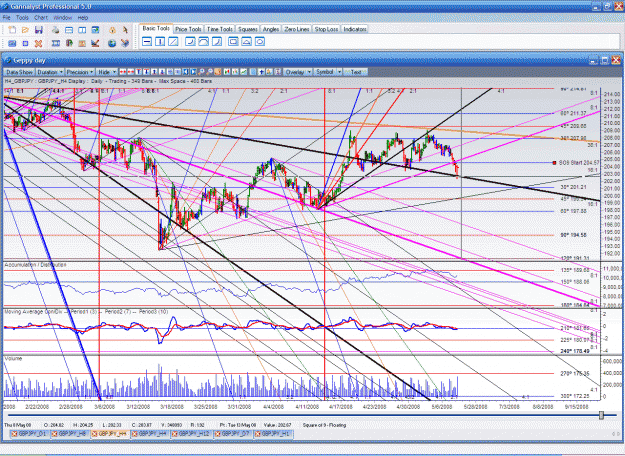Open the Chart menu
The height and width of the screenshot is (456, 625).
[41, 18]
